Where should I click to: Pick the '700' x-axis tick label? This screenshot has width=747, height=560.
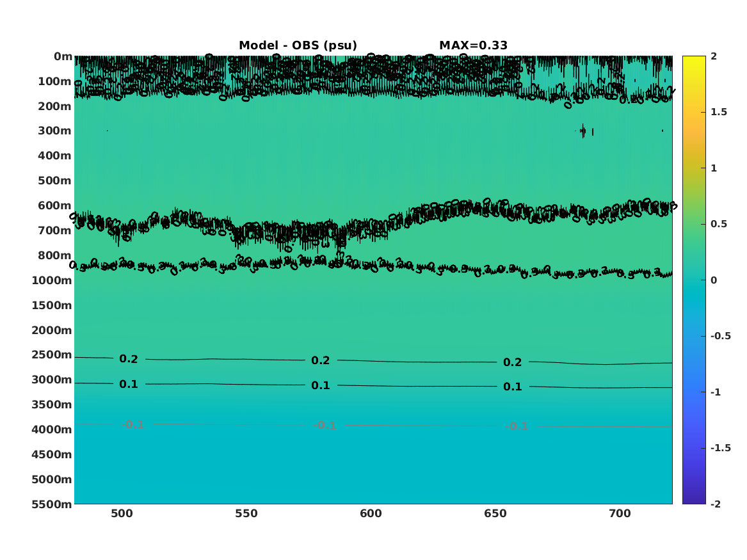620,514
